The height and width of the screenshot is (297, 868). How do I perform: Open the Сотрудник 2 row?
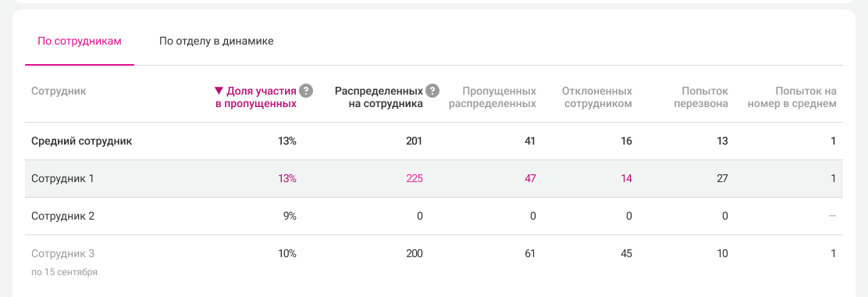[434, 216]
